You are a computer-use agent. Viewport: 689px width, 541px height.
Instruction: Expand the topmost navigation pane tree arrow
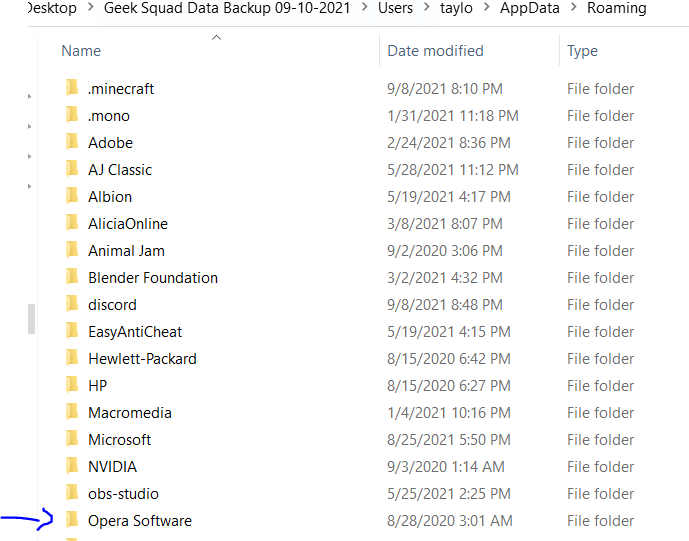pos(29,96)
